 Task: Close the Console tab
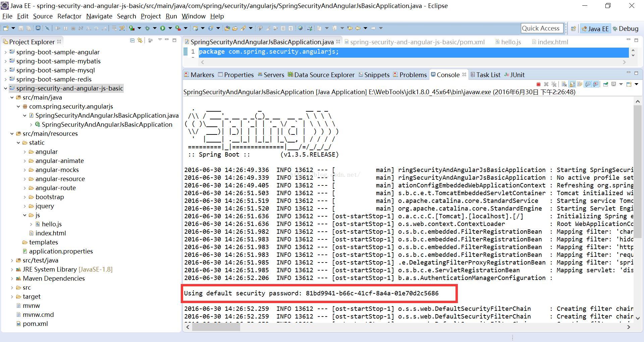click(x=464, y=74)
